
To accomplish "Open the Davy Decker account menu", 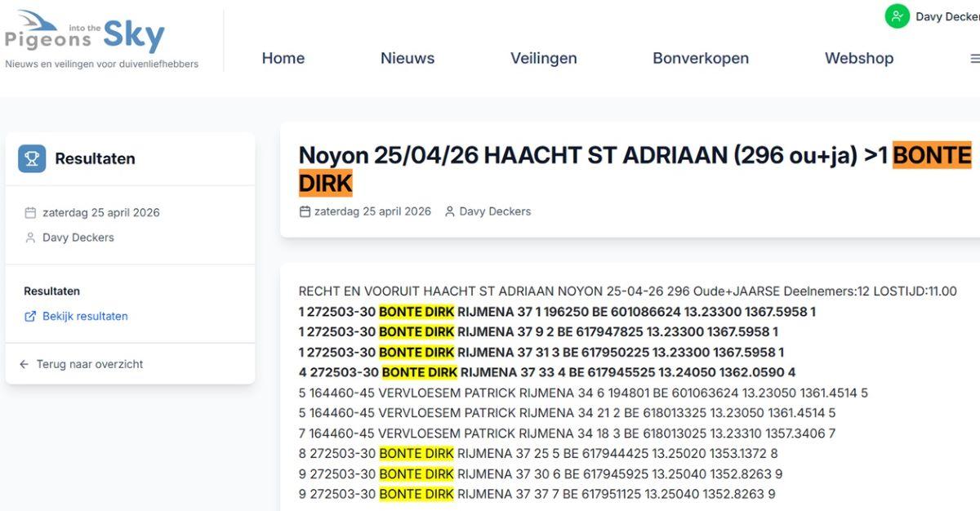I will [x=933, y=16].
